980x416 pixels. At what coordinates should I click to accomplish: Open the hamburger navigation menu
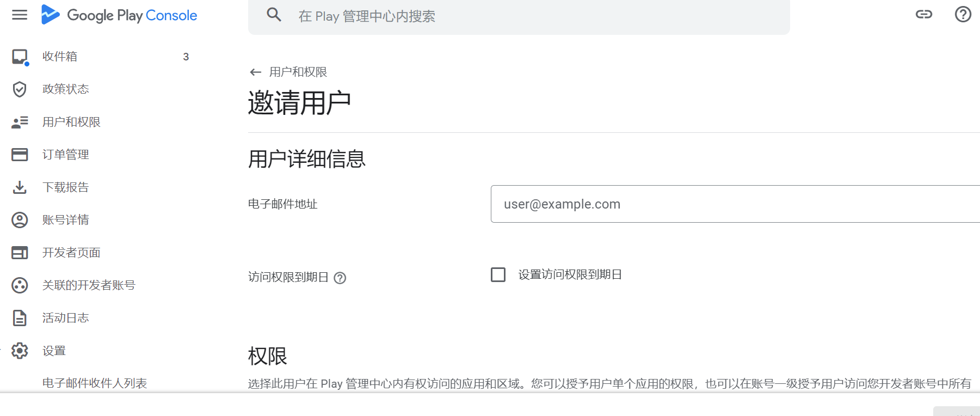pos(20,15)
